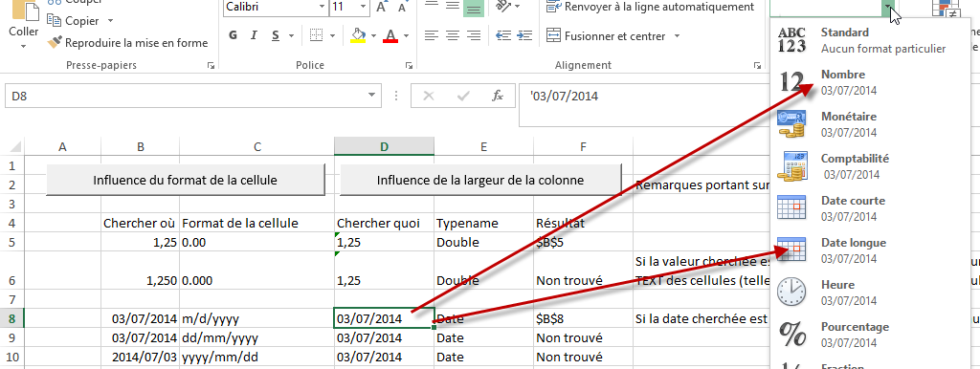
Task: Open Fusionner et centrer dropdown arrow
Action: (677, 36)
